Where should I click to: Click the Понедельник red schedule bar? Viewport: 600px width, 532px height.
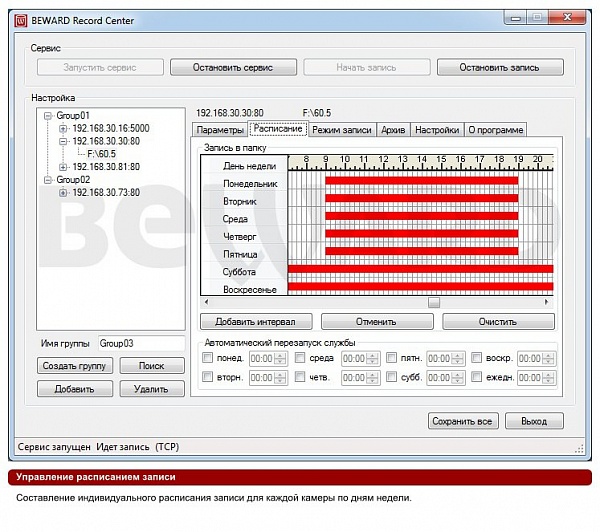tap(422, 181)
